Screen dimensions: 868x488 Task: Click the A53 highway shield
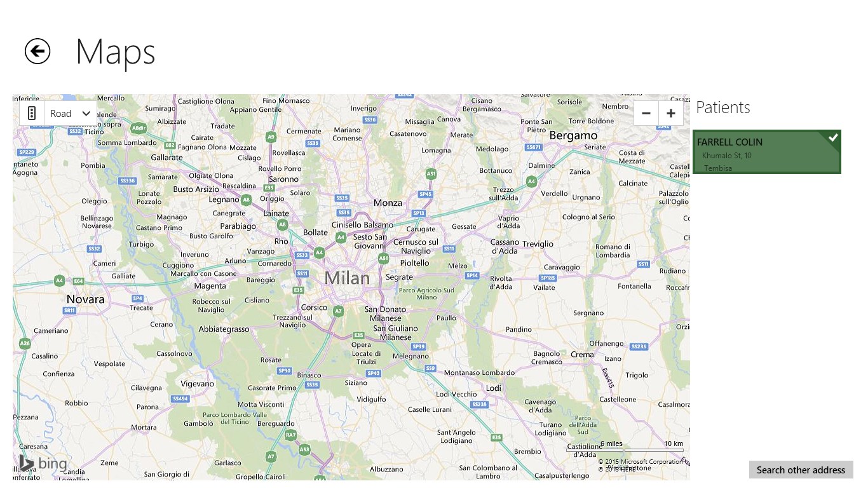304,449
